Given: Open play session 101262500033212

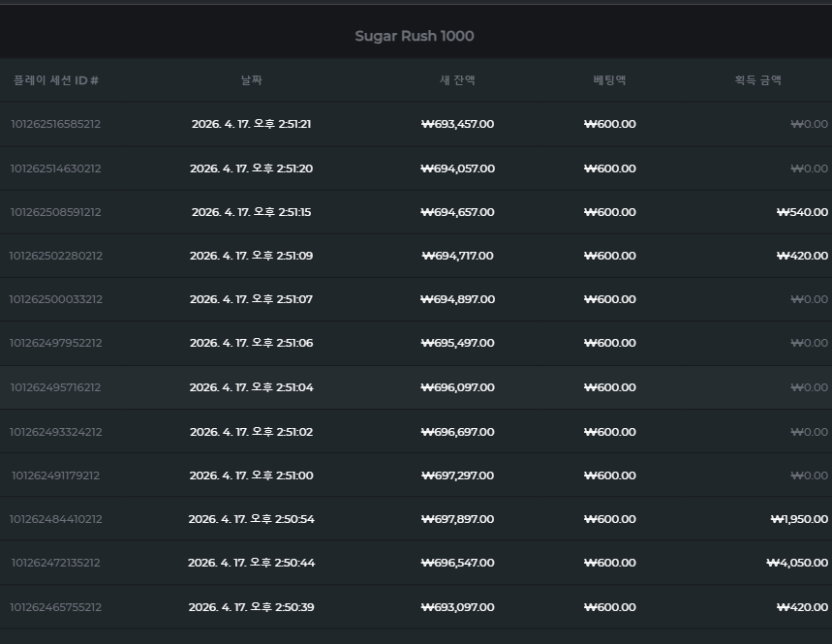Looking at the screenshot, I should [56, 299].
